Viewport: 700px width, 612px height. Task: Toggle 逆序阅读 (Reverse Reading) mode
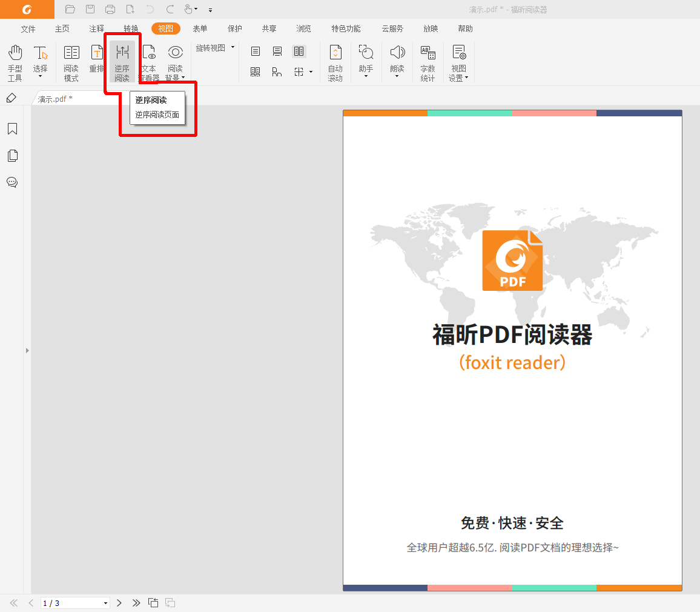pos(122,61)
